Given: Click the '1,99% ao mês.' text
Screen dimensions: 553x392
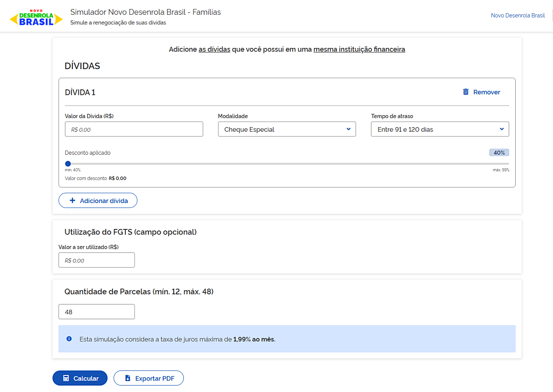Looking at the screenshot, I should click(254, 339).
